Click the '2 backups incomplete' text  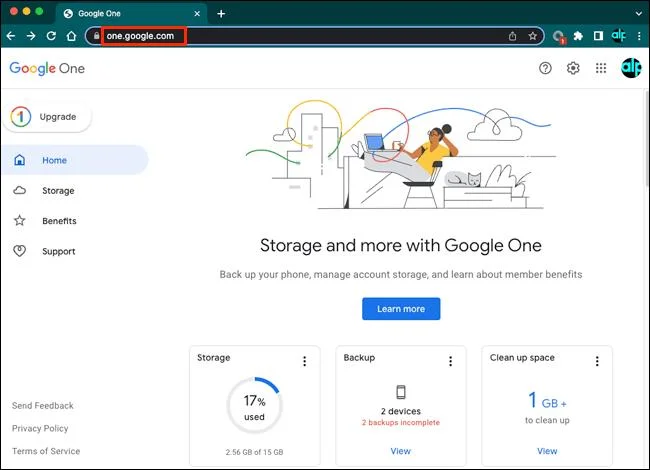click(400, 422)
